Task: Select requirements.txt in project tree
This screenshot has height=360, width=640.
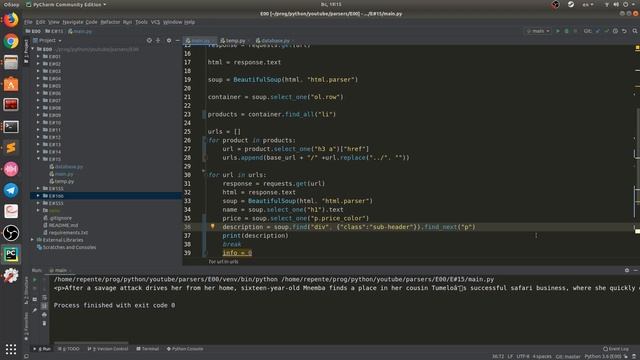Action: coord(68,233)
